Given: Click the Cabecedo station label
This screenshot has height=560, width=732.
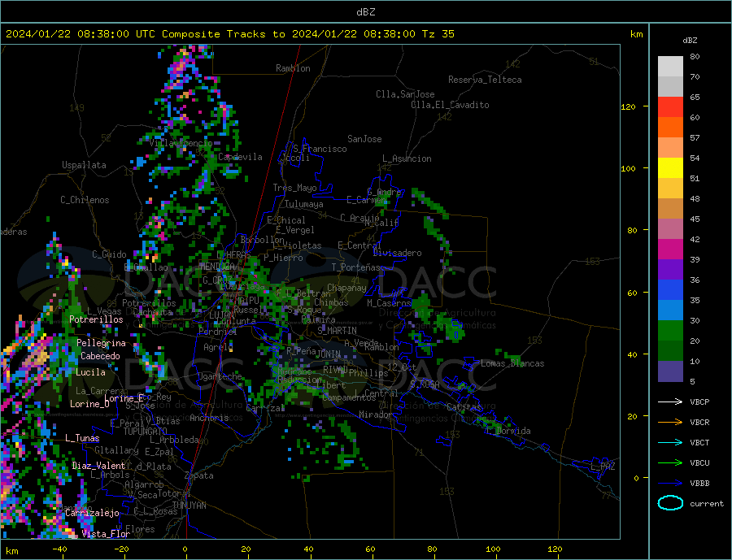Looking at the screenshot, I should [100, 356].
